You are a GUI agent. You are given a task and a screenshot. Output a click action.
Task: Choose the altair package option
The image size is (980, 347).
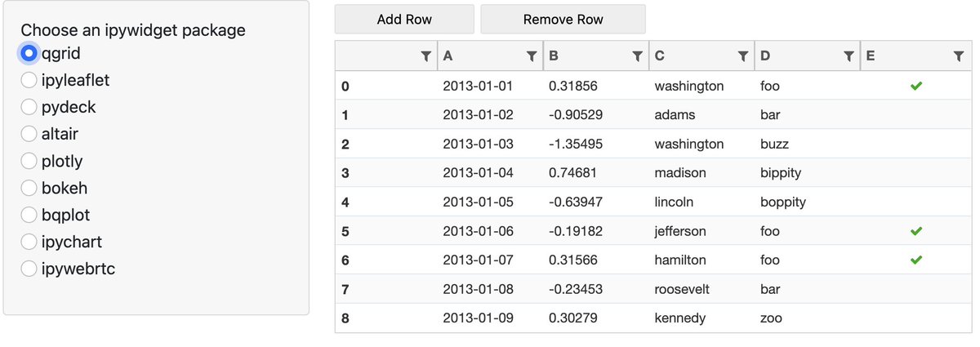(x=29, y=134)
